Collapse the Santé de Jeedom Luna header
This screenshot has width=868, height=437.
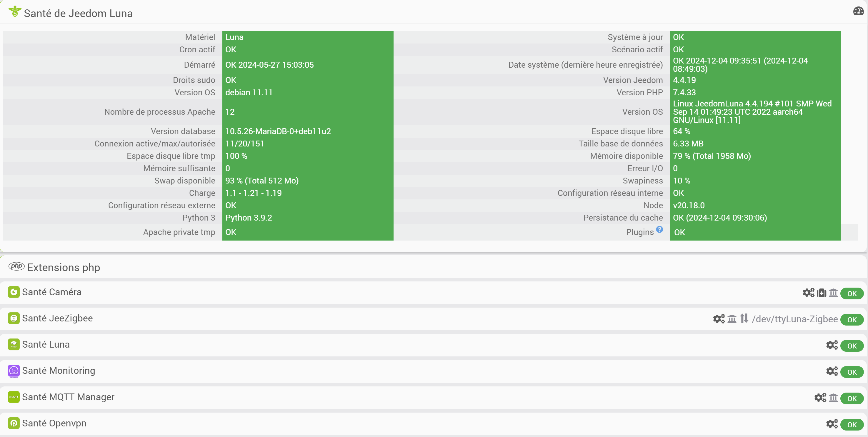[x=78, y=14]
